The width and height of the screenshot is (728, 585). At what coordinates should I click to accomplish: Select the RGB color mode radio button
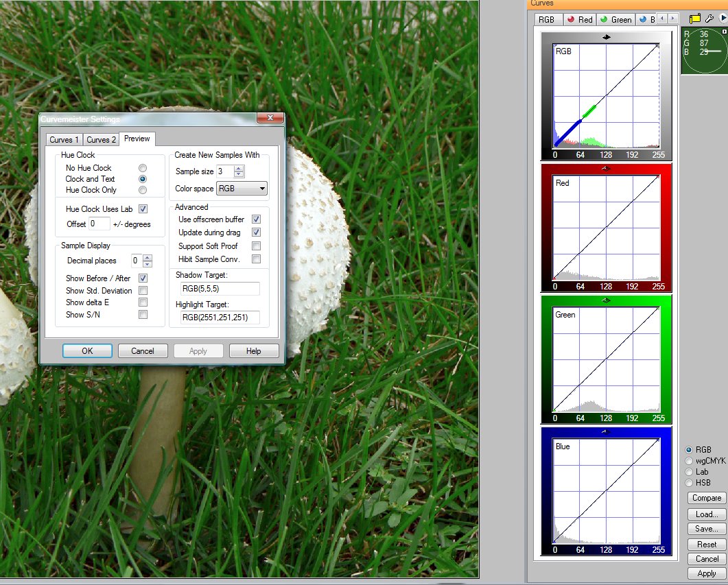tap(689, 450)
